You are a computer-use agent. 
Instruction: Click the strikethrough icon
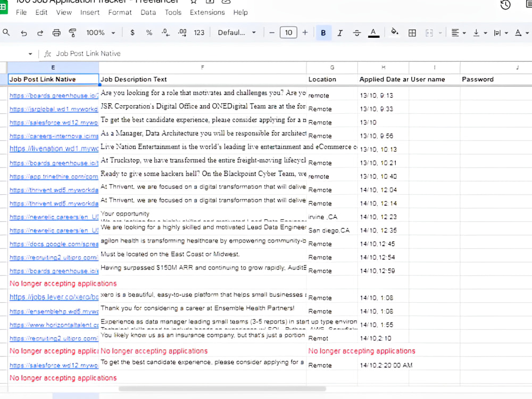tap(356, 33)
